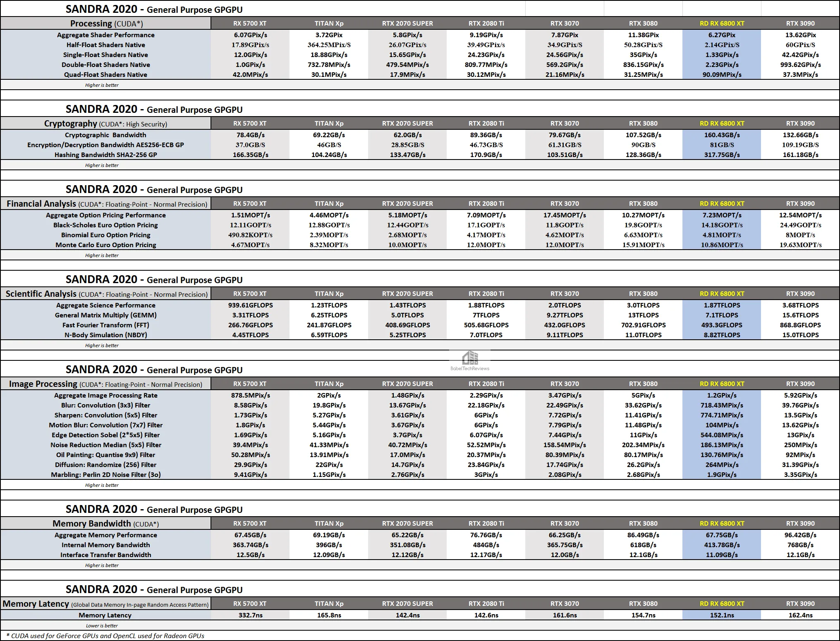Click Encryption/Decryption Bandwidth AES256-ECB GP label

click(x=105, y=145)
